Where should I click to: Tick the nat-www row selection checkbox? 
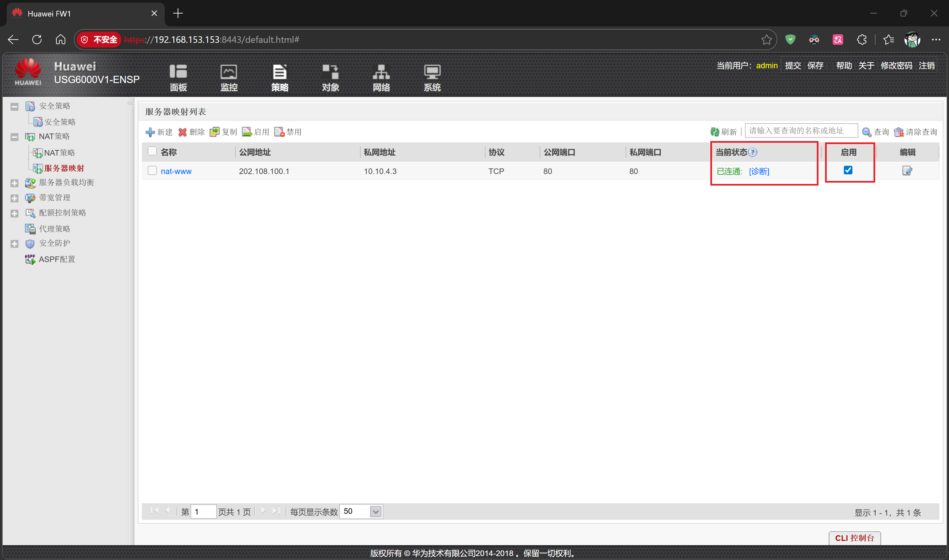click(x=152, y=170)
